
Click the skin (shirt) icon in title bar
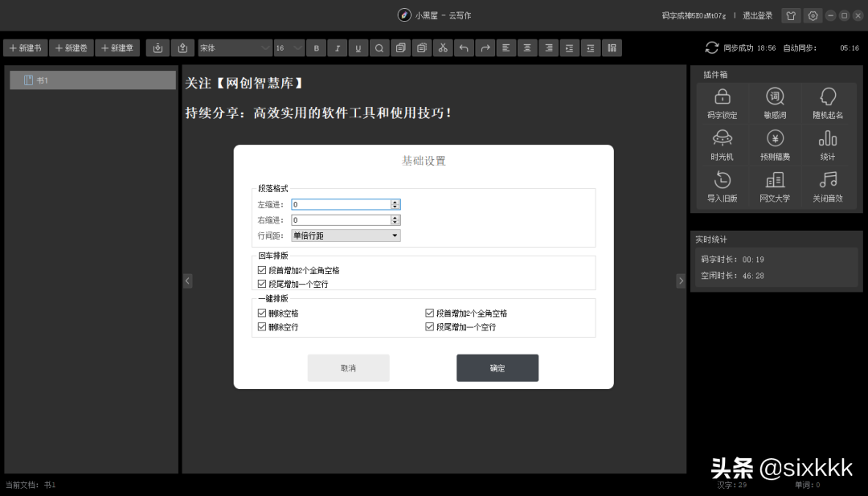pyautogui.click(x=791, y=15)
